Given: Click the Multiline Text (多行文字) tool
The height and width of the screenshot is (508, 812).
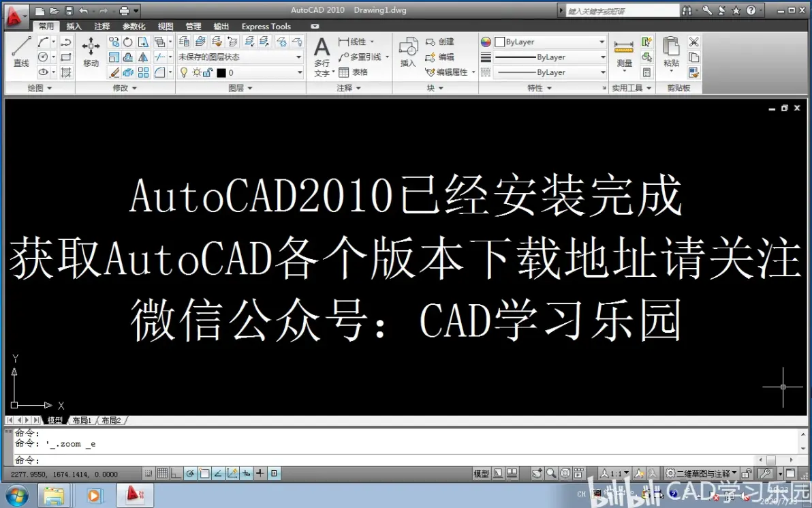Looking at the screenshot, I should coord(322,57).
